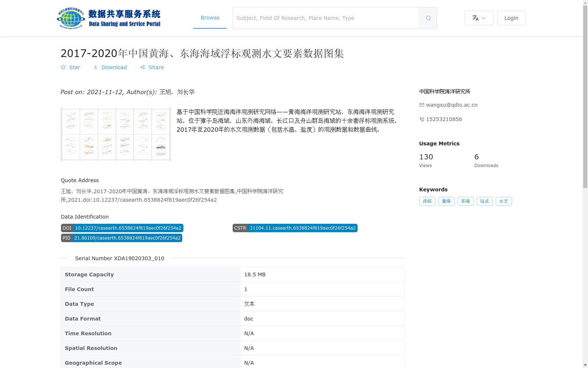The height and width of the screenshot is (368, 588).
Task: Click the email address wangxu@qdio.ac.cn
Action: tap(452, 105)
